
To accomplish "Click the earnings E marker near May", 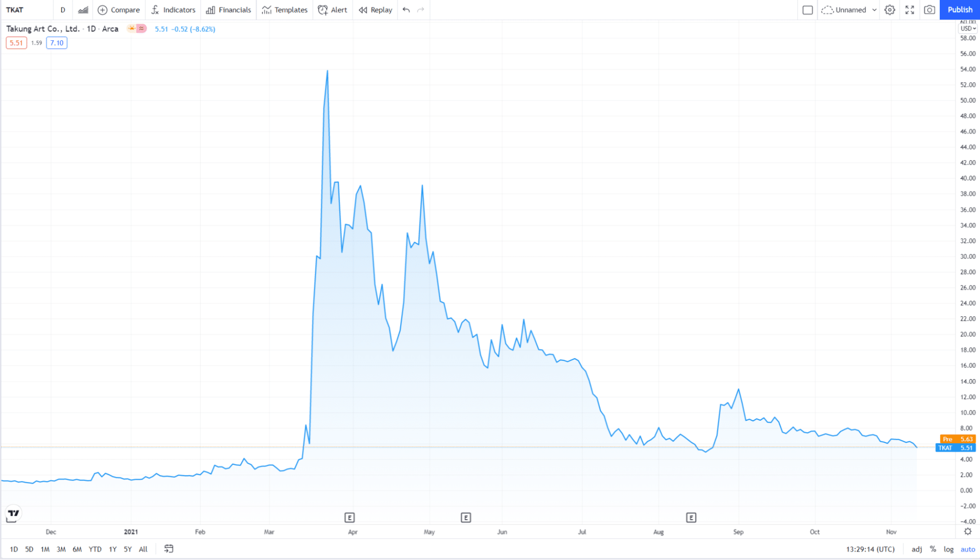I will click(466, 517).
